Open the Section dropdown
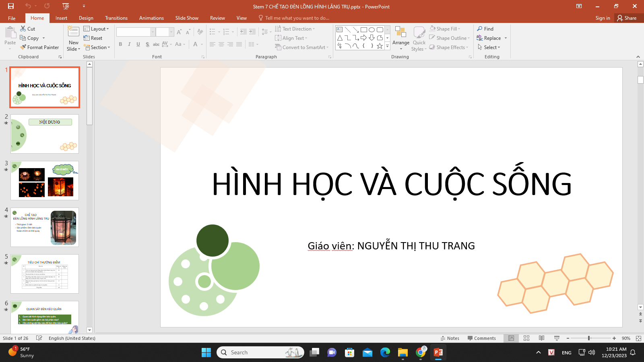This screenshot has width=644, height=362. 97,47
